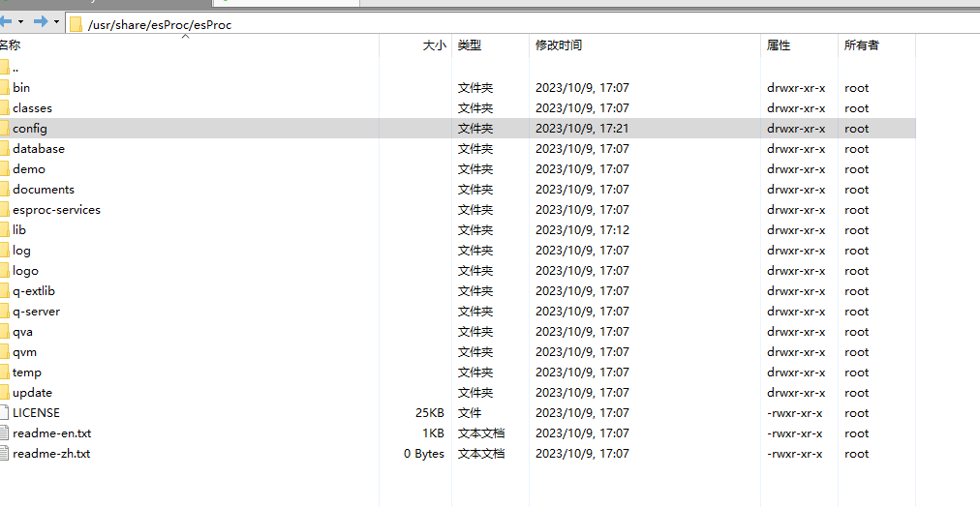The image size is (980, 507).
Task: Select the bin folder icon
Action: tap(5, 87)
